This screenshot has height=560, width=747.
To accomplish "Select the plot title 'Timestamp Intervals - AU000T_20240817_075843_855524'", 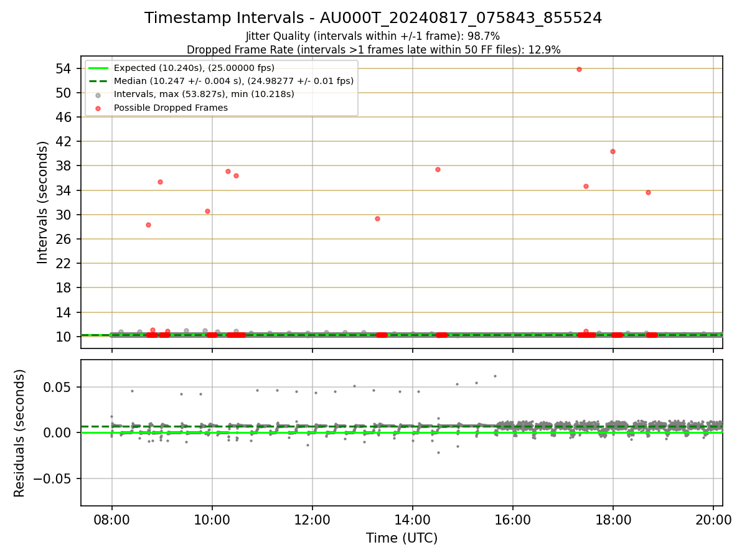I will 374,18.
